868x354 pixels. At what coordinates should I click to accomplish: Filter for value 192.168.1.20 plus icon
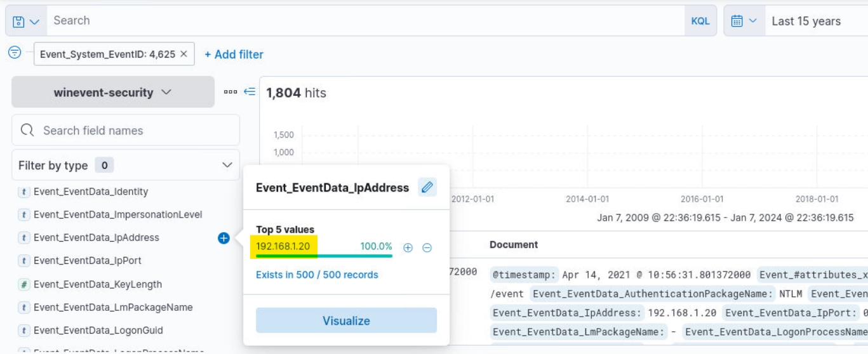pos(408,247)
